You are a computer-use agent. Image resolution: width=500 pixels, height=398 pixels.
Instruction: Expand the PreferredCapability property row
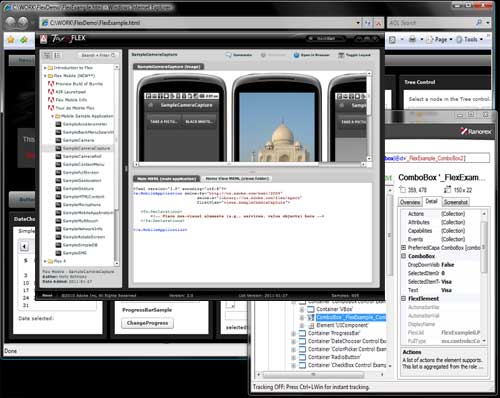pyautogui.click(x=403, y=247)
